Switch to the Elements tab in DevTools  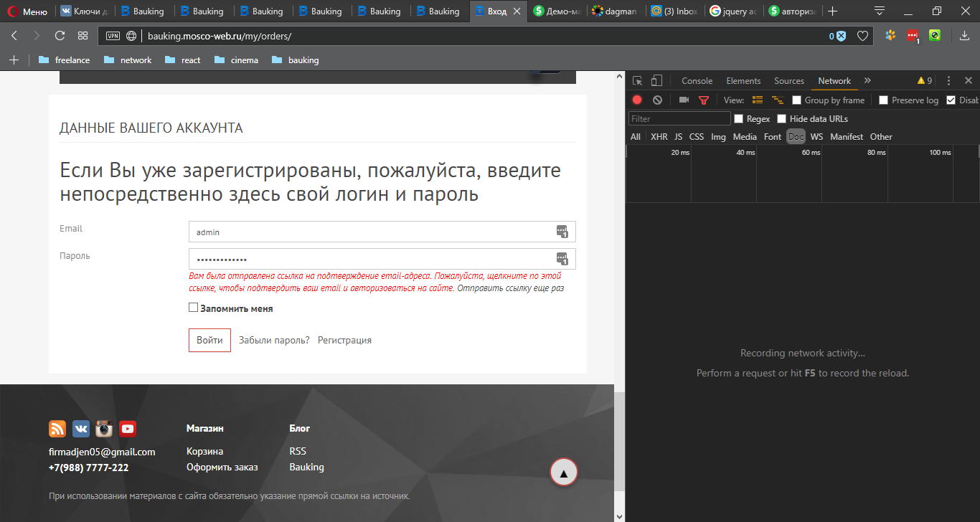[743, 81]
